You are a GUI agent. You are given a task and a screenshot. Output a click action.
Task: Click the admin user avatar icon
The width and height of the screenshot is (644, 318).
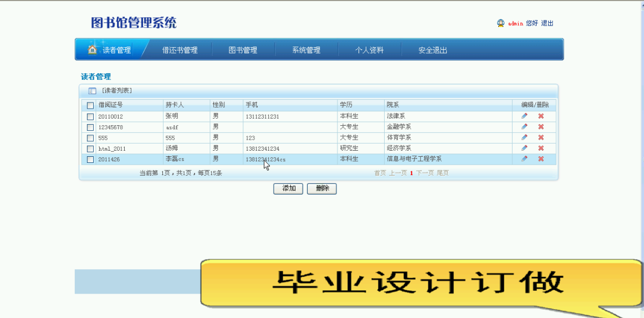click(500, 23)
